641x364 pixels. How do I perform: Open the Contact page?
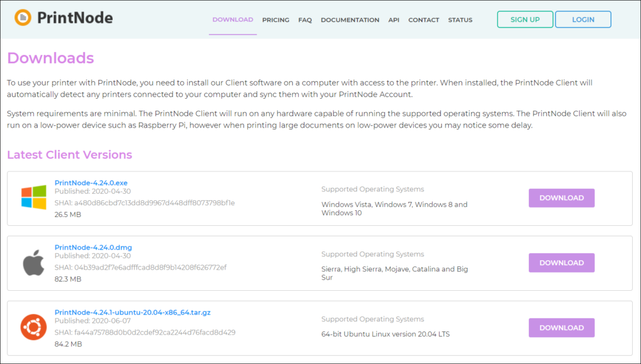[x=424, y=19]
